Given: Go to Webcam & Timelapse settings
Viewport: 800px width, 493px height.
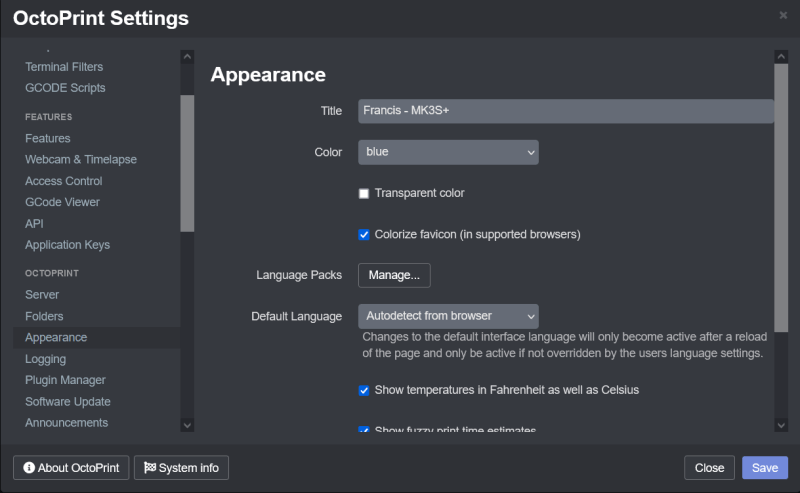Looking at the screenshot, I should [x=81, y=159].
